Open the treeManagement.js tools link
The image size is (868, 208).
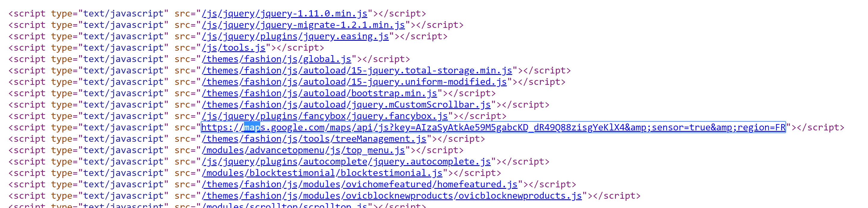(314, 139)
